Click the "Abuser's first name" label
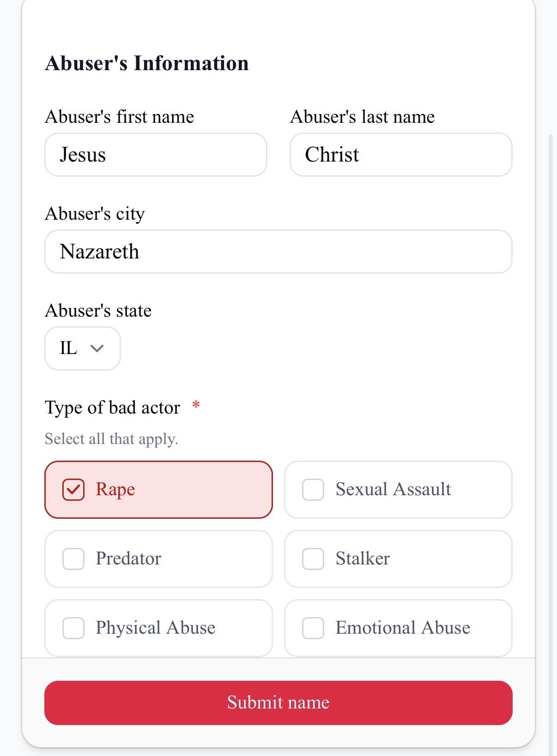Image resolution: width=557 pixels, height=756 pixels. pyautogui.click(x=119, y=117)
